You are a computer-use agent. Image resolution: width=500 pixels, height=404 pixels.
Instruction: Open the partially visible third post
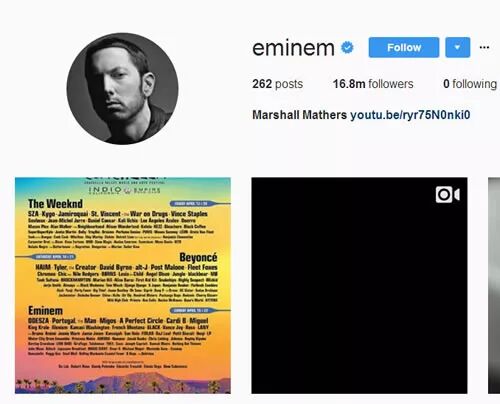494,285
